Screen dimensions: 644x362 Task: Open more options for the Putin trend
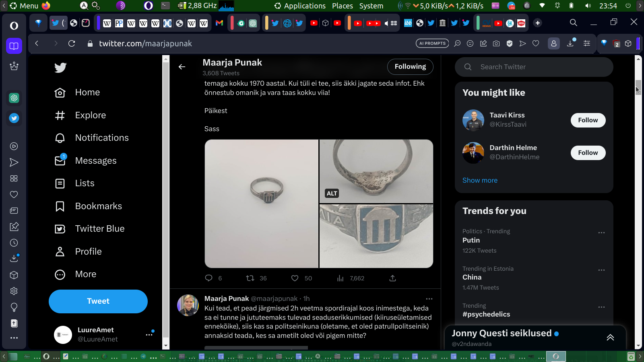pos(601,233)
